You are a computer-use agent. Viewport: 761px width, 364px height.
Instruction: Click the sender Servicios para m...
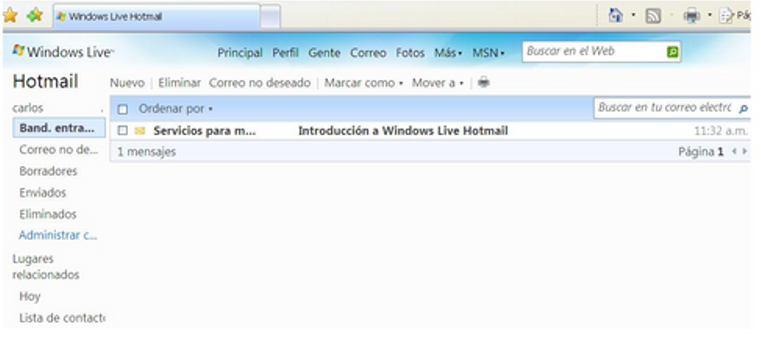pos(204,131)
